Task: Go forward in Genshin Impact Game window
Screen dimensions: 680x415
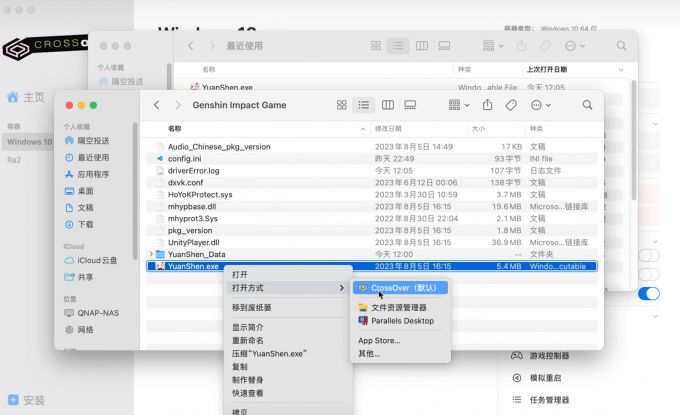Action: coord(178,105)
